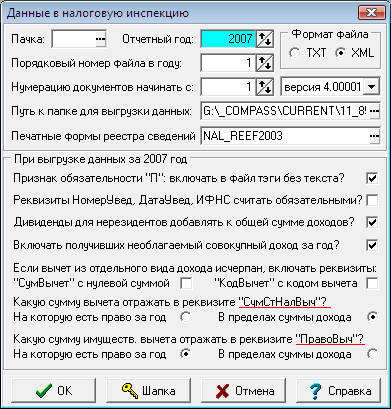Expand the версия 4.00001 dropdown
The height and width of the screenshot is (409, 391).
coord(371,87)
